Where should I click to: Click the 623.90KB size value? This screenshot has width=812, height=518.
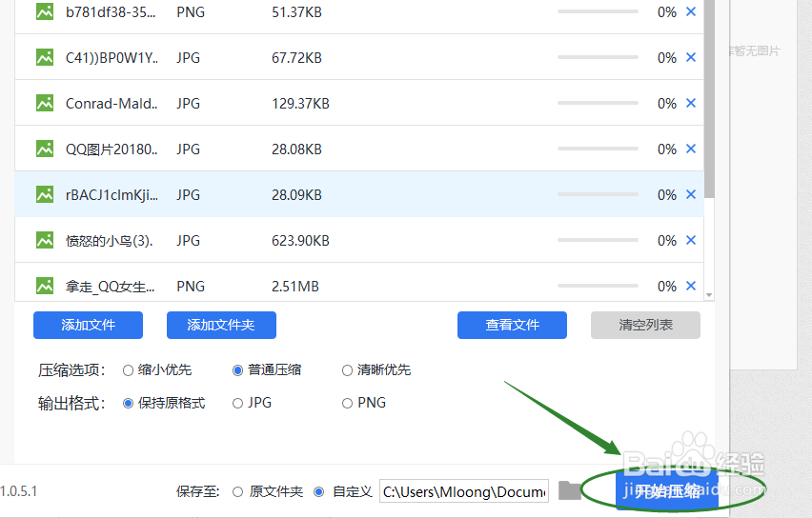pos(300,241)
